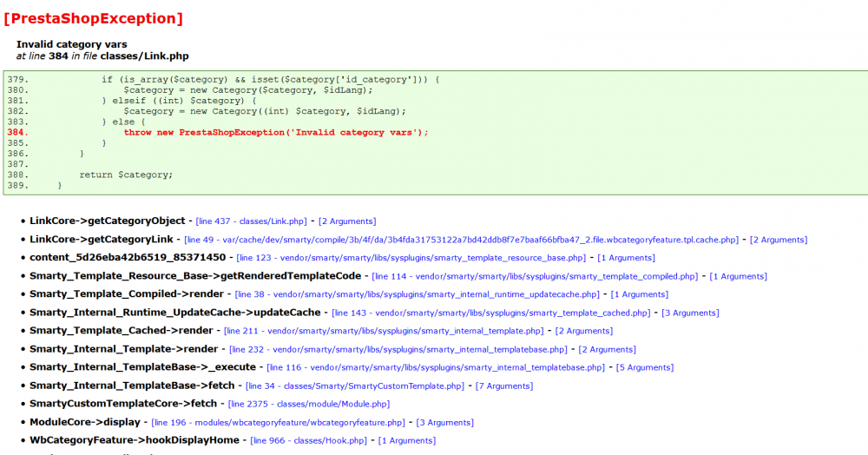This screenshot has height=455, width=868.
Task: Show 1 Arguments for getRenderedTemplateCode
Action: pos(739,276)
